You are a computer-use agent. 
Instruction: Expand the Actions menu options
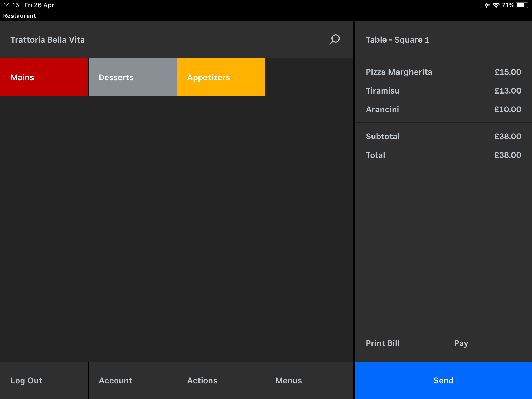pyautogui.click(x=202, y=381)
